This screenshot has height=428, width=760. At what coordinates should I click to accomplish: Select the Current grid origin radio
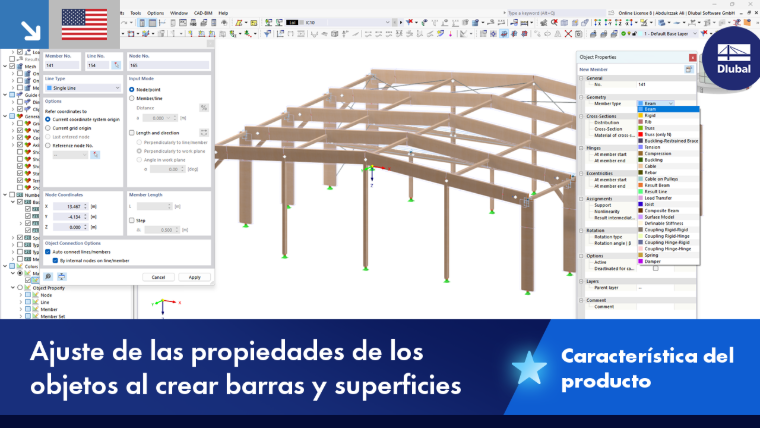(x=48, y=128)
